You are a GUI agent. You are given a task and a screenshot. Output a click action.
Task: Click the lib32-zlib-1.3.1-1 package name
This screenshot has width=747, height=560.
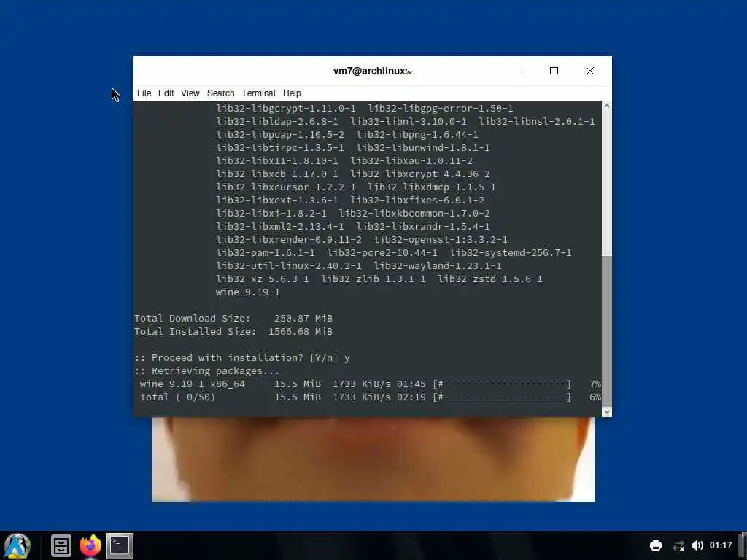(x=373, y=279)
